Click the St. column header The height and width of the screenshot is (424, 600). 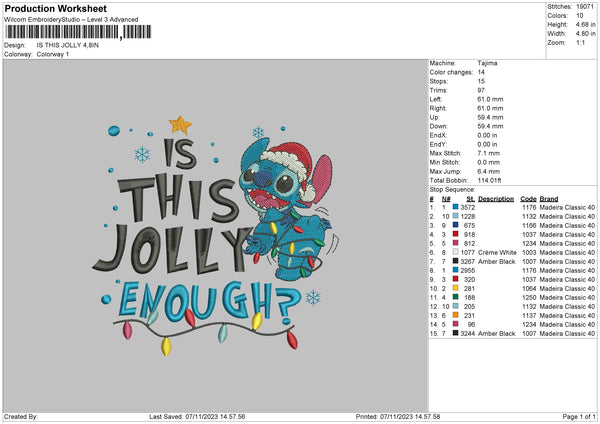click(x=471, y=199)
